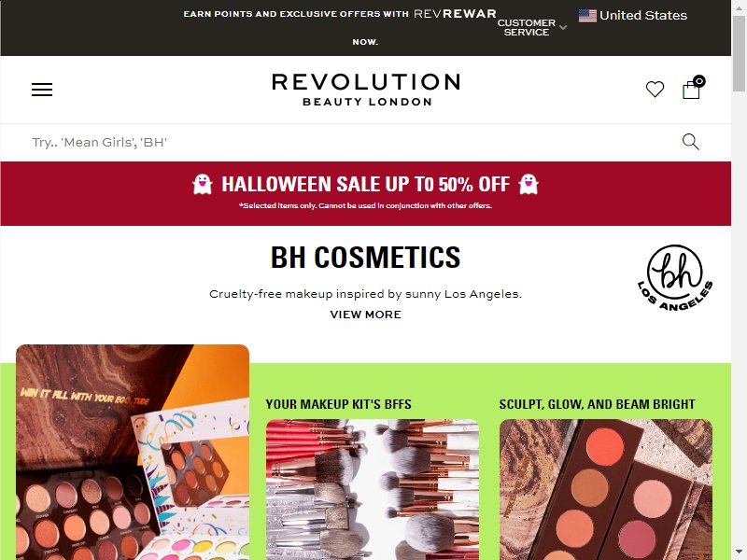Viewport: 747px width, 560px height.
Task: Click the left ghost icon on sale banner
Action: pyautogui.click(x=202, y=184)
